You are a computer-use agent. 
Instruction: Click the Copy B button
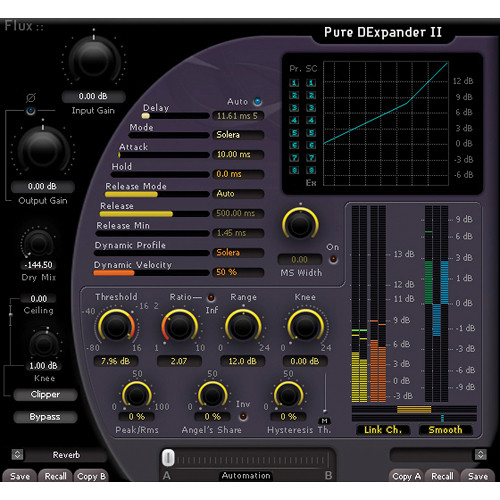click(x=91, y=476)
